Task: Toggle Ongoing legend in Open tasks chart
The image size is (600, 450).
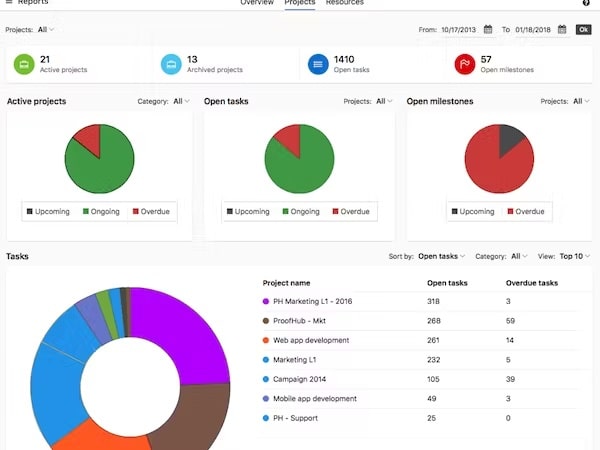Action: 301,211
